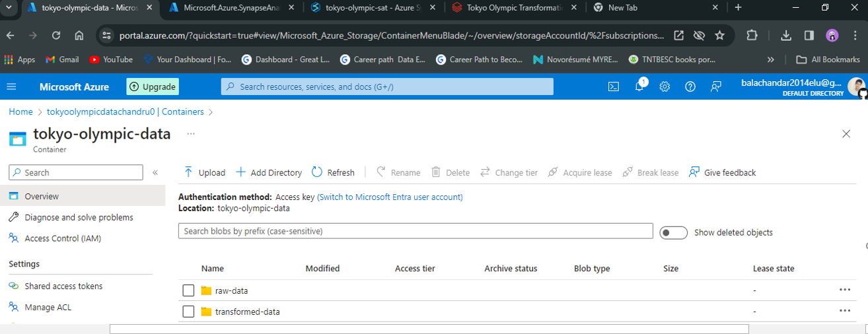Open the transformed-data folder
This screenshot has width=868, height=334.
tap(247, 312)
